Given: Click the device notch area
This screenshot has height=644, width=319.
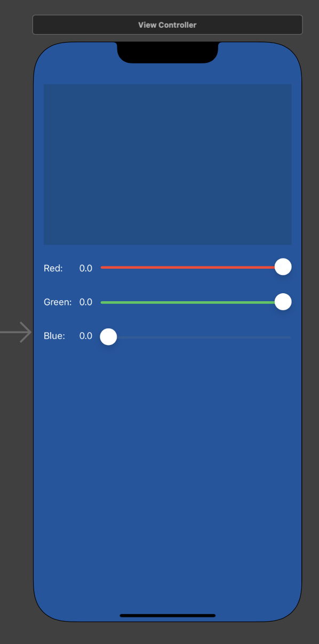Looking at the screenshot, I should [x=168, y=50].
